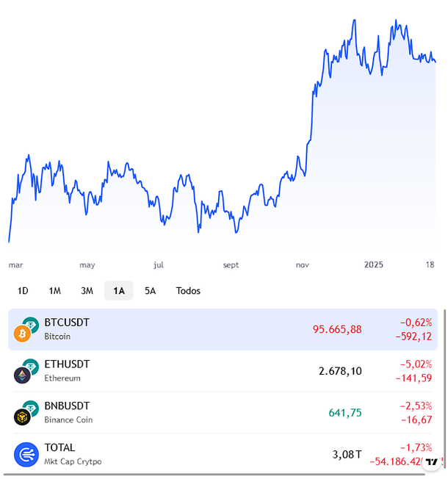
Task: Select the 1M time range
Action: click(54, 291)
